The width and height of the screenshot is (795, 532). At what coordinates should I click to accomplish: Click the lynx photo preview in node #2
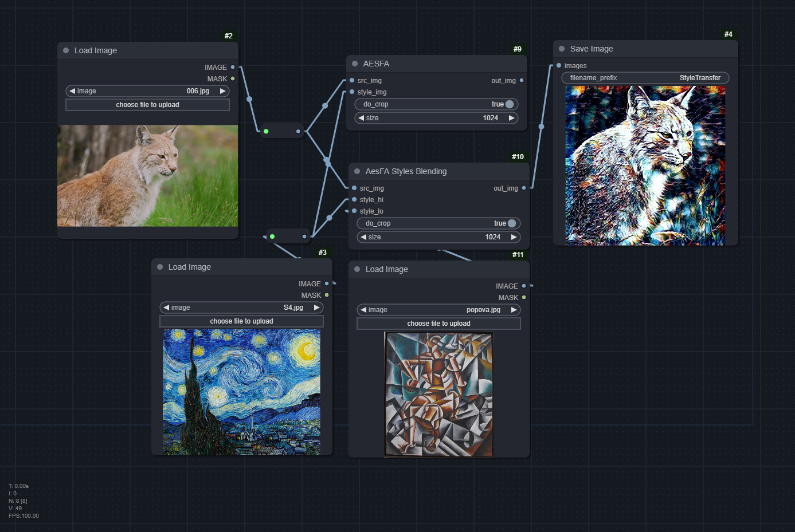148,176
